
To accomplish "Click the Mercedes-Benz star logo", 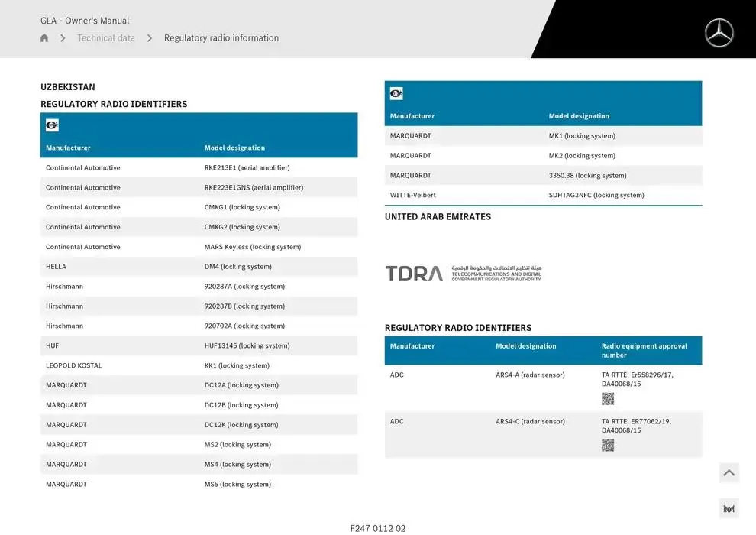I will pyautogui.click(x=719, y=33).
